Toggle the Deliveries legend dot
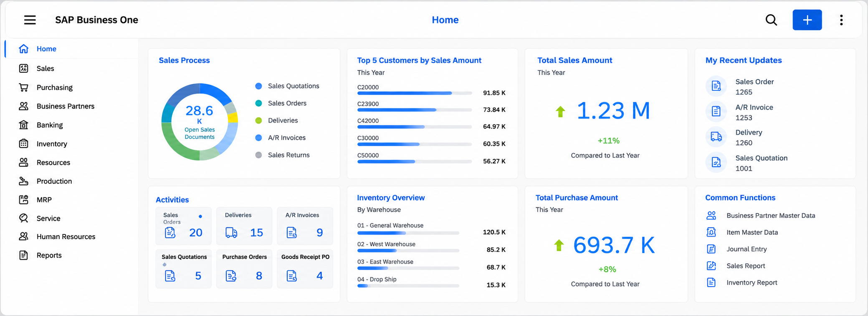 [x=258, y=120]
